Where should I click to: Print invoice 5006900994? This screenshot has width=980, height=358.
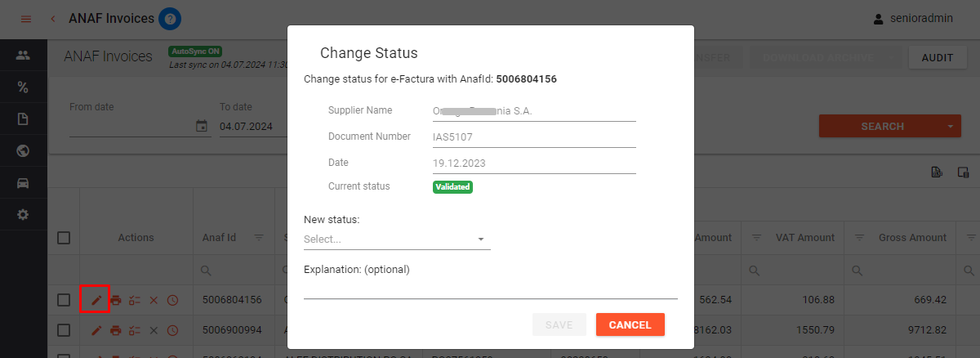tap(116, 330)
